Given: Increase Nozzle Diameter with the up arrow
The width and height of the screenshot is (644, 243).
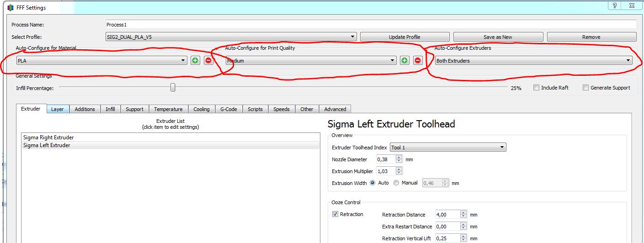Looking at the screenshot, I should click(399, 157).
